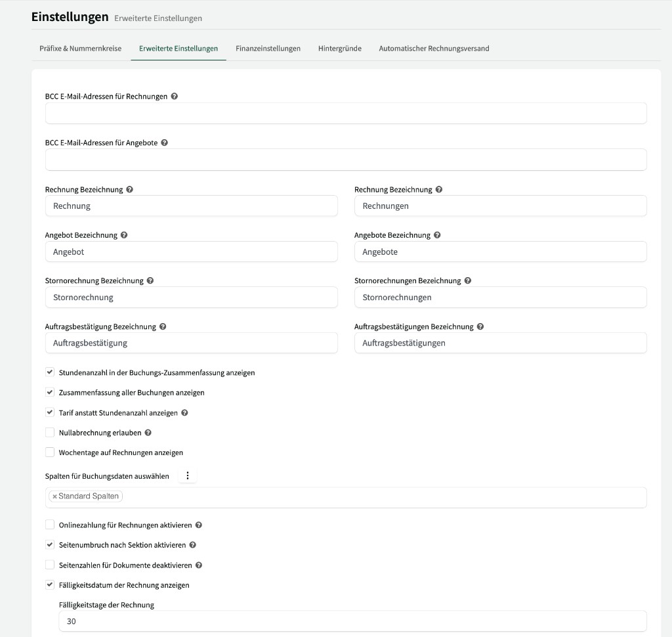The image size is (672, 637).
Task: Open the three-dot menu for Spalten auswählen
Action: tap(188, 475)
